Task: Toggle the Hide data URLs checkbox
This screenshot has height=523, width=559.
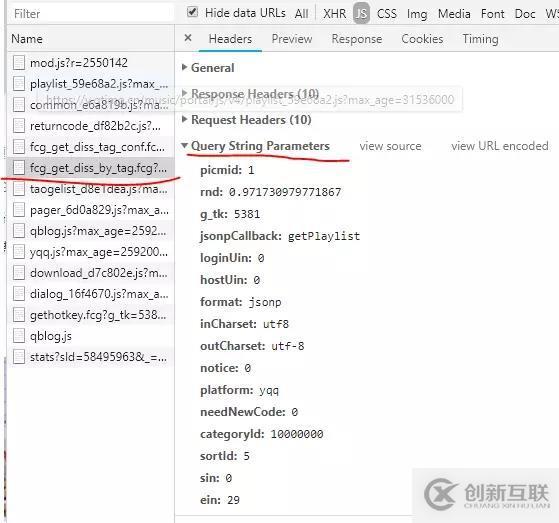Action: coord(193,12)
